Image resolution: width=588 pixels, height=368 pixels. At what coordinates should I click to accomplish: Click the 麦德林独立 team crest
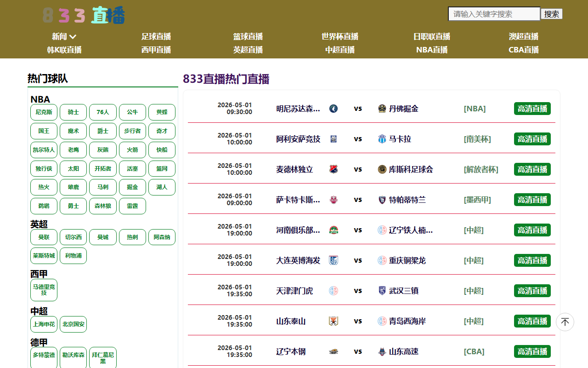point(334,169)
